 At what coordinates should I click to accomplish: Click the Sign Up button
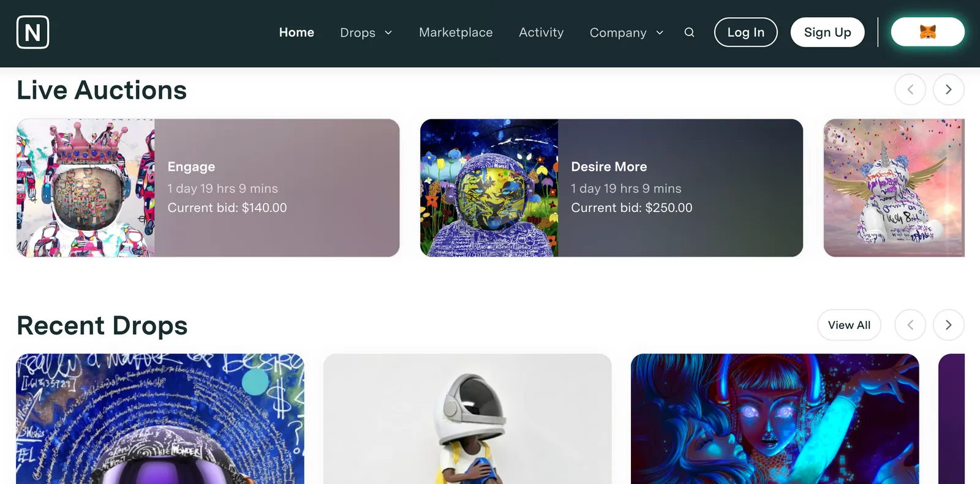click(827, 32)
